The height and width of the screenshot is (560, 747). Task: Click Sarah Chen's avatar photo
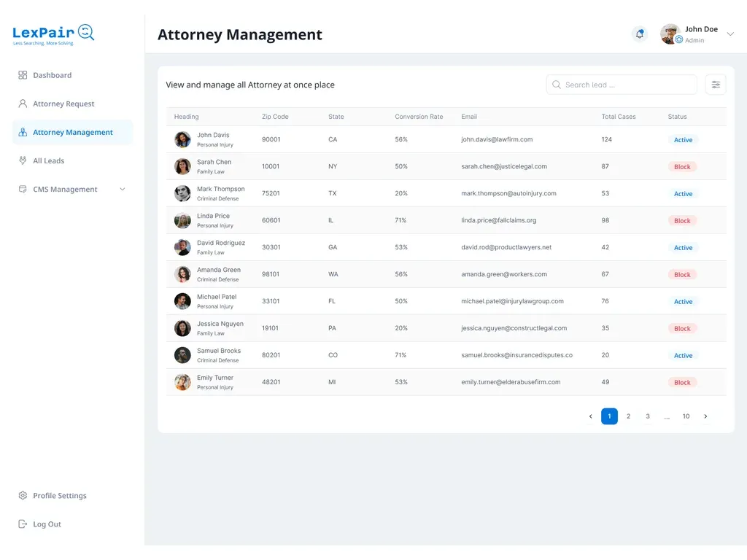click(x=182, y=167)
